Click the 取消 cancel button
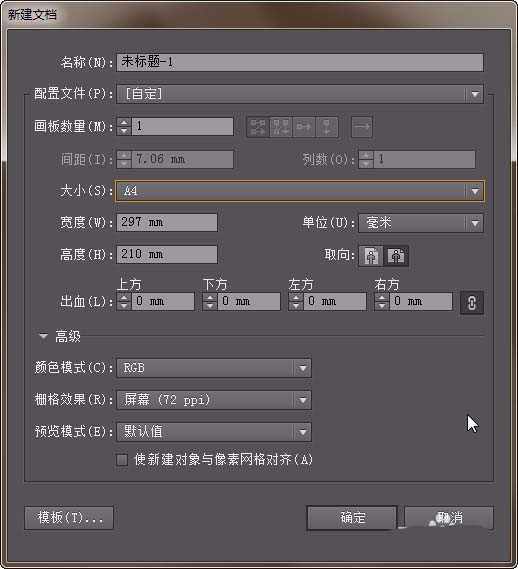This screenshot has width=518, height=569. [449, 518]
